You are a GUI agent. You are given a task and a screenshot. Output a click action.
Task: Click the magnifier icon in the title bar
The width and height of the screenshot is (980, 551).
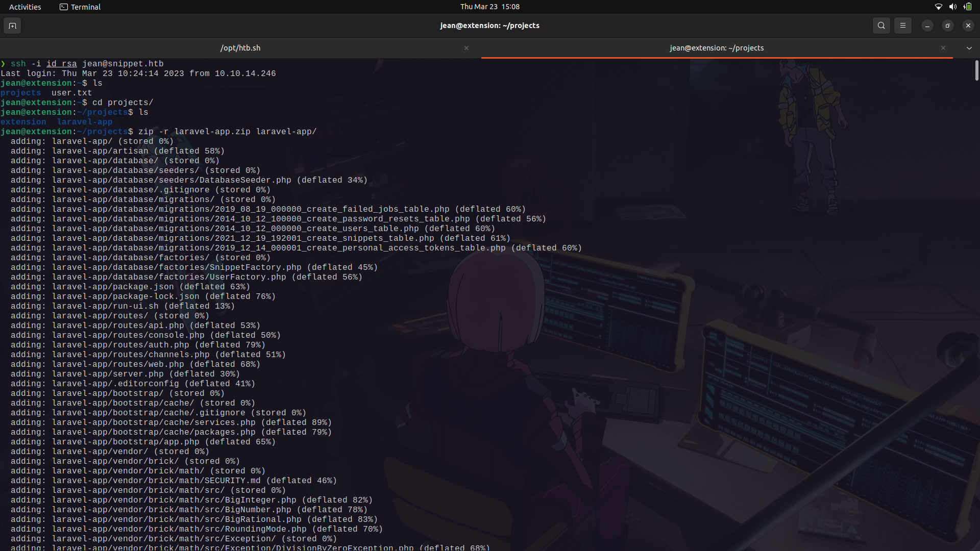click(881, 26)
